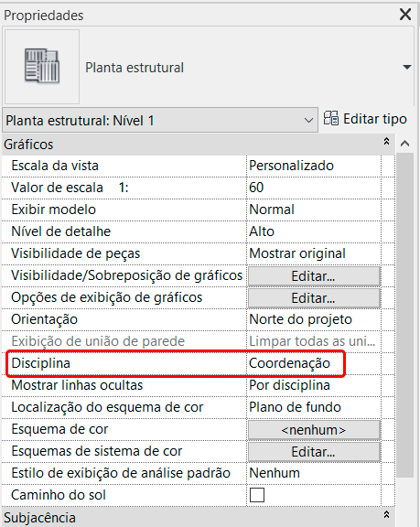Image resolution: width=420 pixels, height=527 pixels.
Task: Collapse the Subjacência section
Action: (x=387, y=514)
